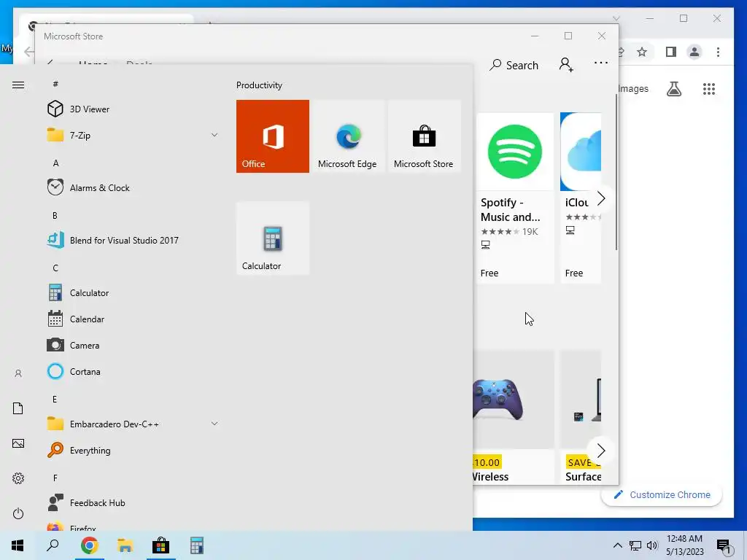Open the Calendar app
This screenshot has width=747, height=560.
tap(133, 319)
